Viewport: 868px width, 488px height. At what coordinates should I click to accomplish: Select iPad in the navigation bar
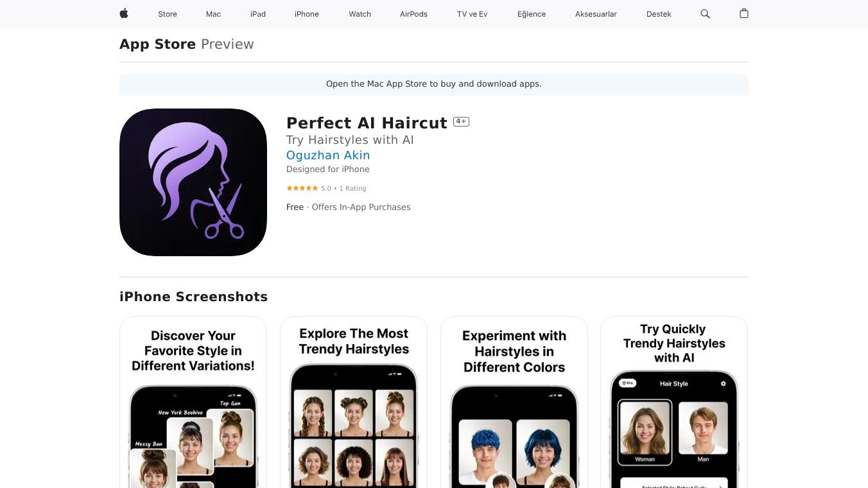coord(258,14)
